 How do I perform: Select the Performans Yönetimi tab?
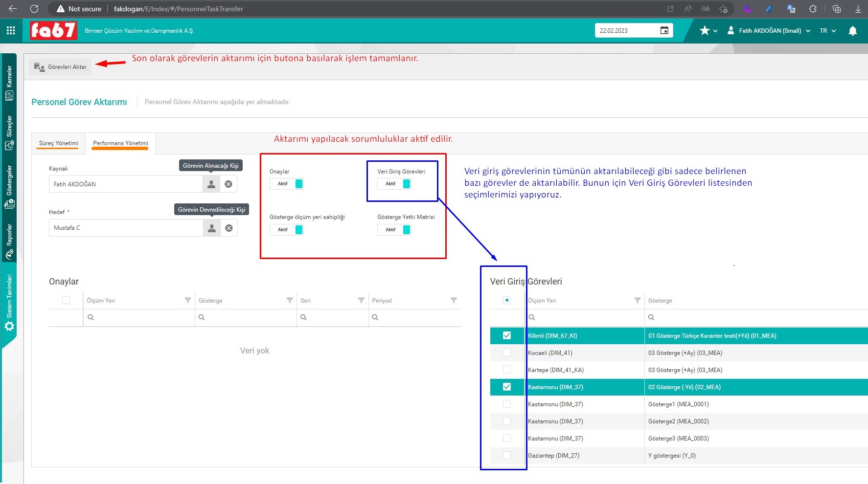pyautogui.click(x=120, y=143)
